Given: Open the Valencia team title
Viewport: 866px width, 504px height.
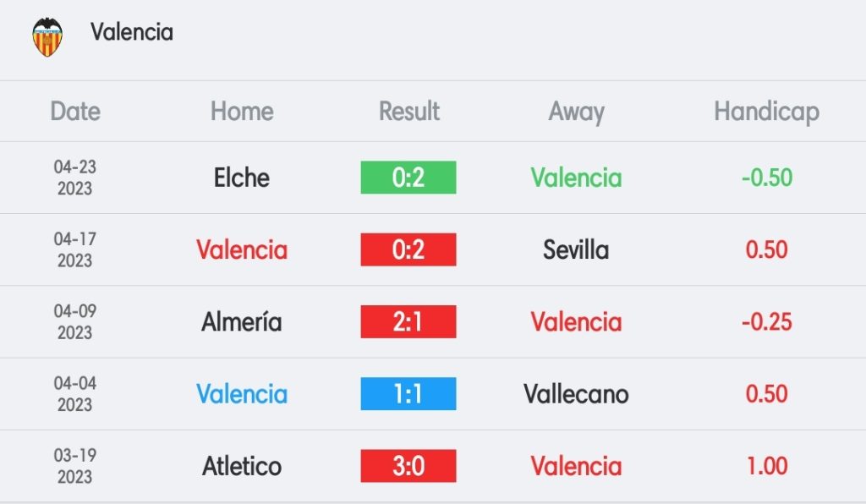Looking at the screenshot, I should (132, 32).
